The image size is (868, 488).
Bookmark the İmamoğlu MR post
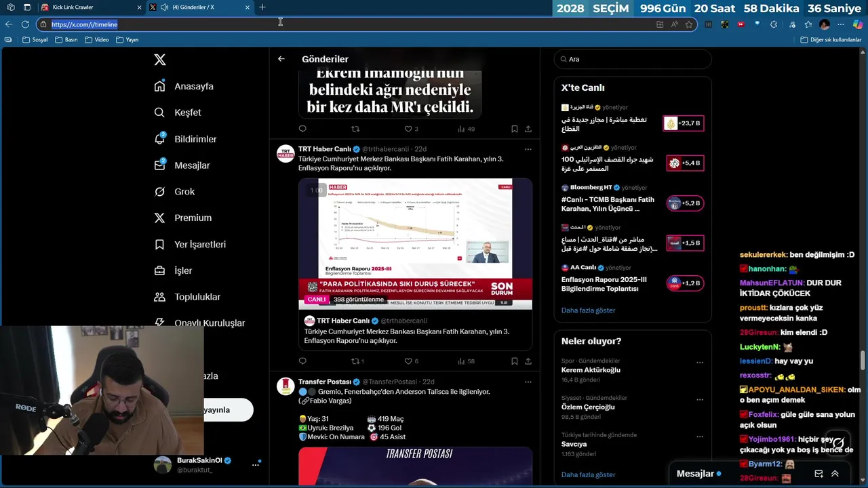(514, 129)
